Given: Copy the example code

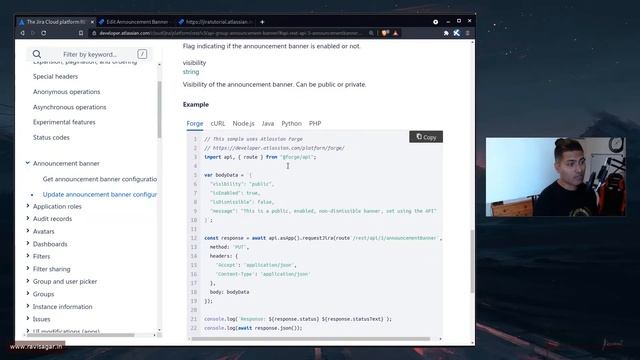Looking at the screenshot, I should tap(426, 137).
